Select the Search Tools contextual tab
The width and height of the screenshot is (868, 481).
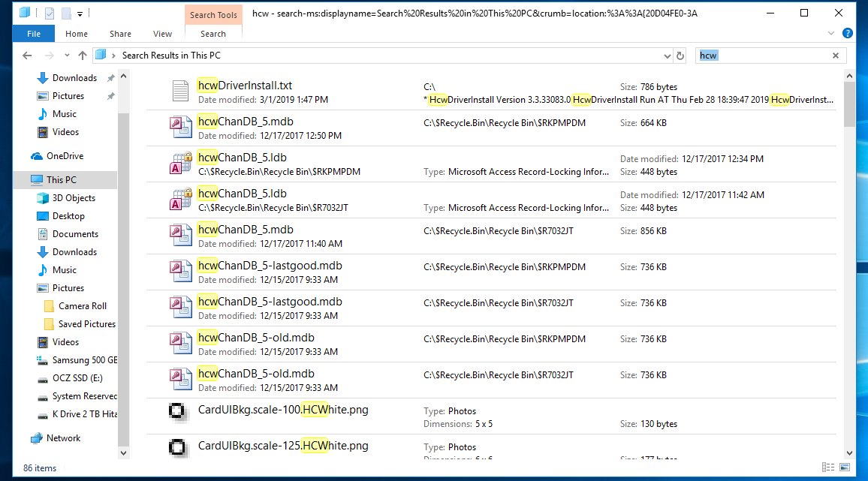pos(213,15)
